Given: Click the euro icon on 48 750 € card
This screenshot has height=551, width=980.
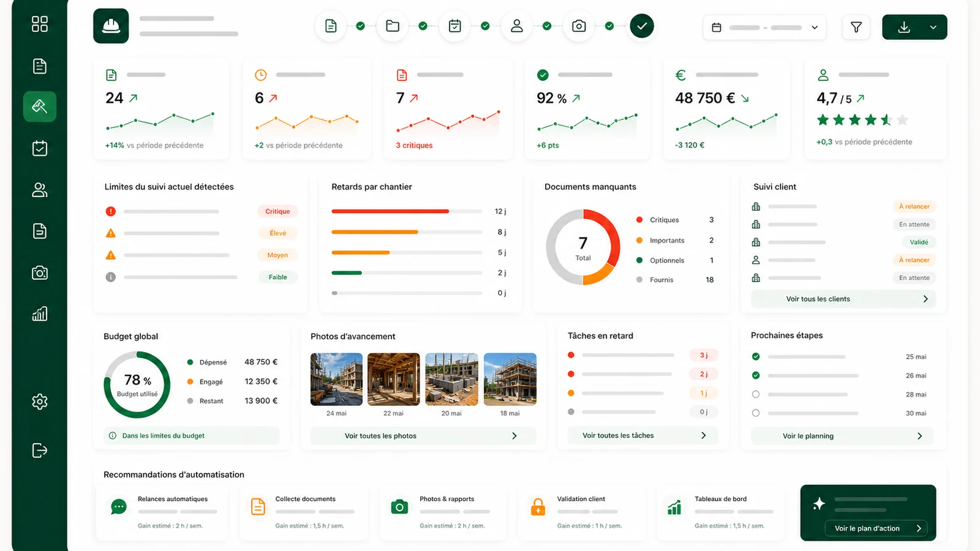Looking at the screenshot, I should point(680,75).
